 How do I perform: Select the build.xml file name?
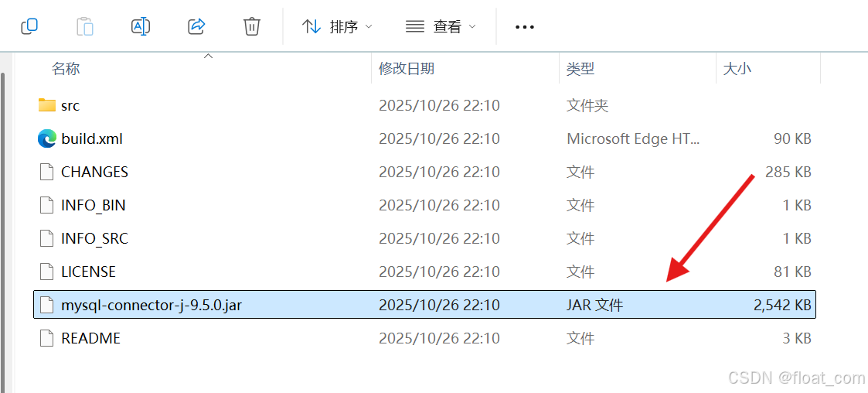coord(92,138)
